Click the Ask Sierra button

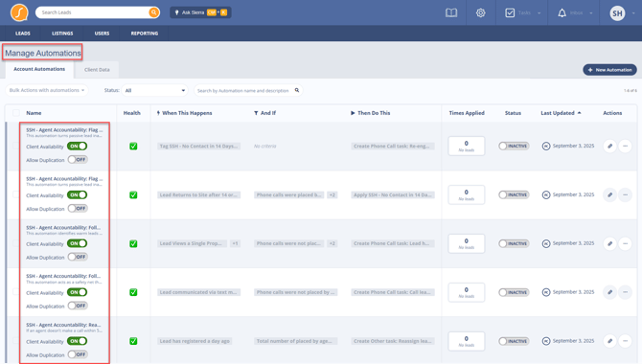[x=200, y=12]
